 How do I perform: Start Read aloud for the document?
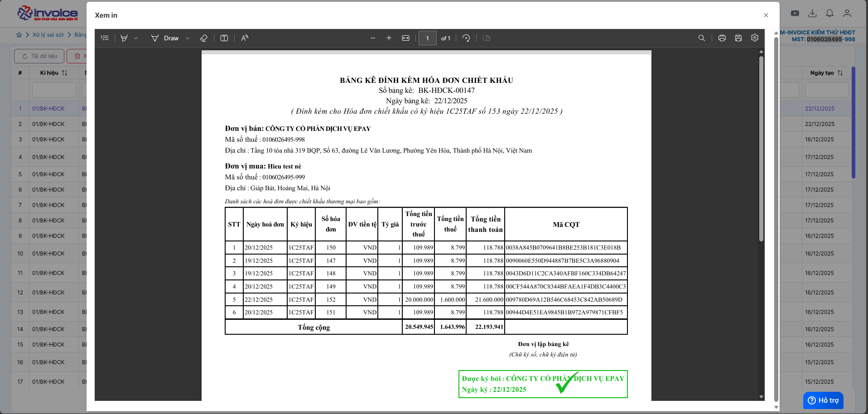point(245,38)
